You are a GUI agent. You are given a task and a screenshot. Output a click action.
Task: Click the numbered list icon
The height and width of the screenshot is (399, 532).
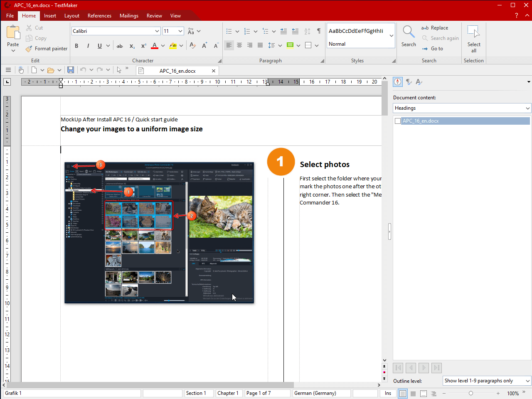[247, 31]
